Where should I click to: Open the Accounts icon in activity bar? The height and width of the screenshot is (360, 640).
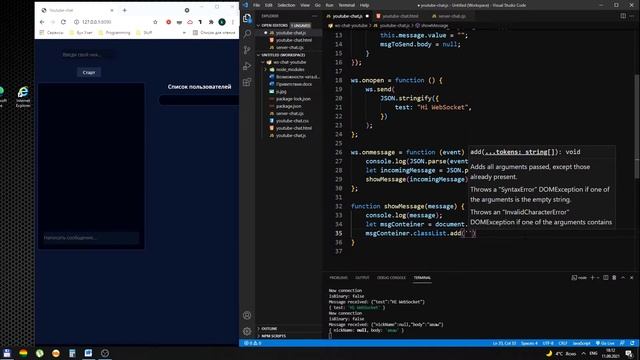(x=247, y=315)
